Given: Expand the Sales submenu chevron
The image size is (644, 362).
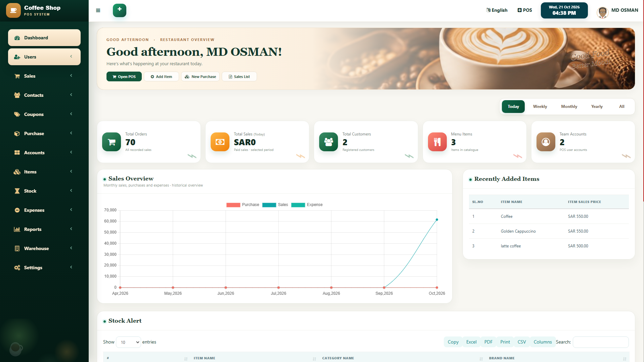Looking at the screenshot, I should (x=71, y=76).
